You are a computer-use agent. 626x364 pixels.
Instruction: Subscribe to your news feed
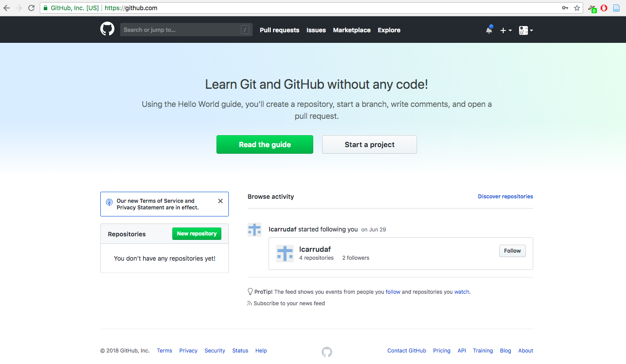tap(289, 303)
